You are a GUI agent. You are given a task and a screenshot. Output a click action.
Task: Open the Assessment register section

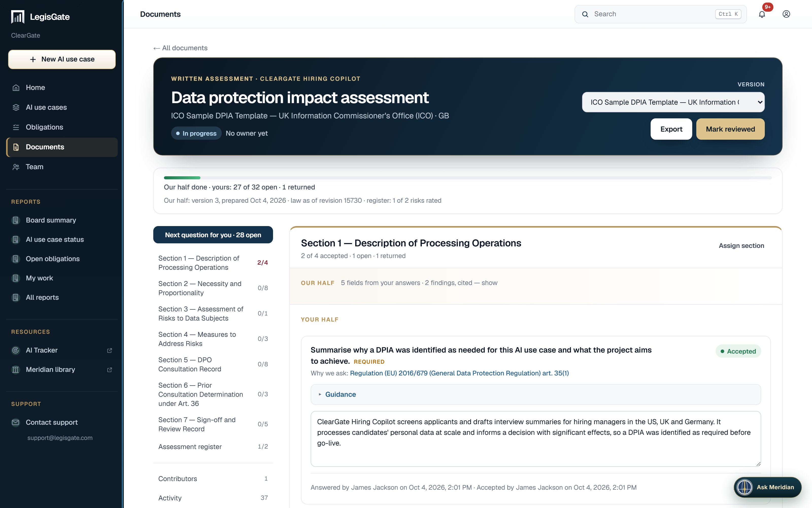(213, 447)
